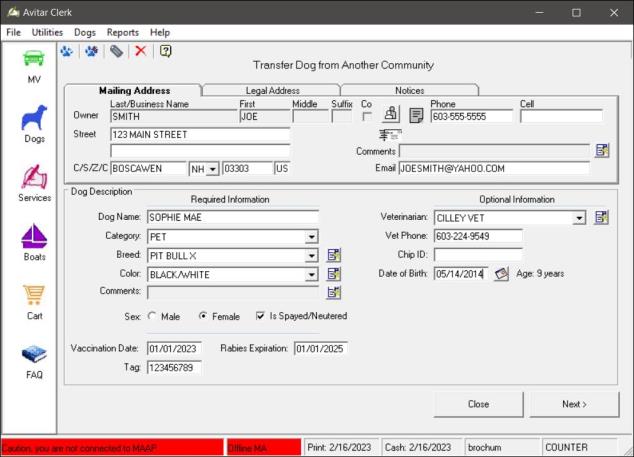Expand the Breed dropdown

(311, 256)
